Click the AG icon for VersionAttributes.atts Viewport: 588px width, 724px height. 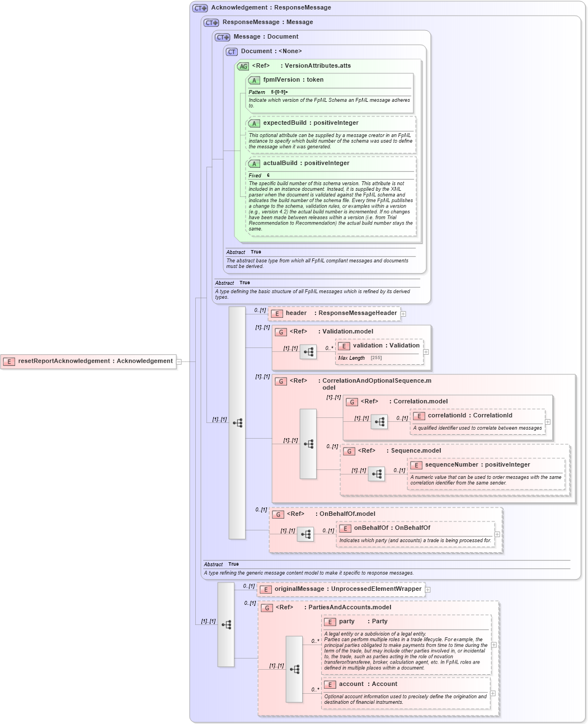[243, 67]
